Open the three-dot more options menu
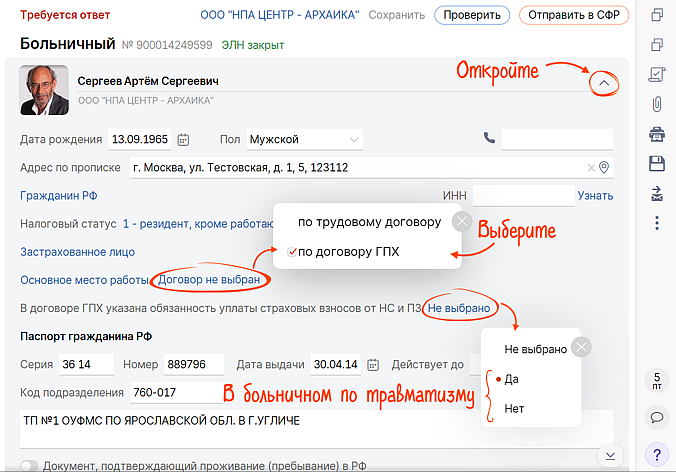This screenshot has width=676, height=472. pyautogui.click(x=657, y=222)
